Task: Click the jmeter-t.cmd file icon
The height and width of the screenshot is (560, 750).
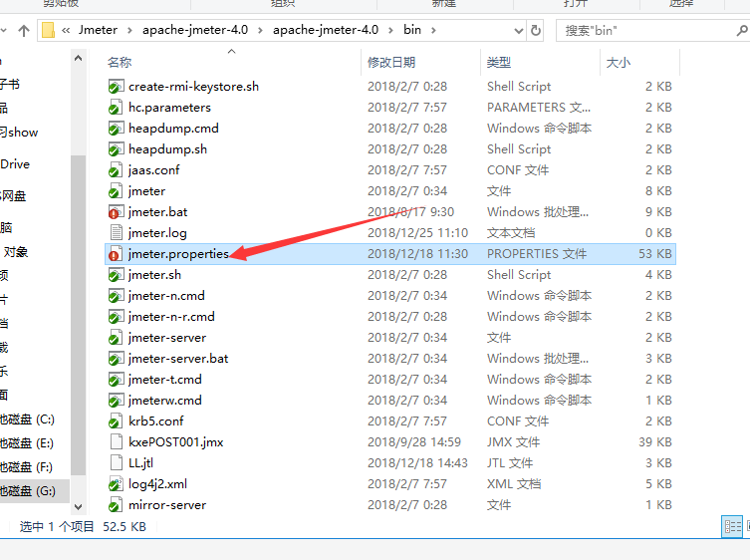Action: 116,380
